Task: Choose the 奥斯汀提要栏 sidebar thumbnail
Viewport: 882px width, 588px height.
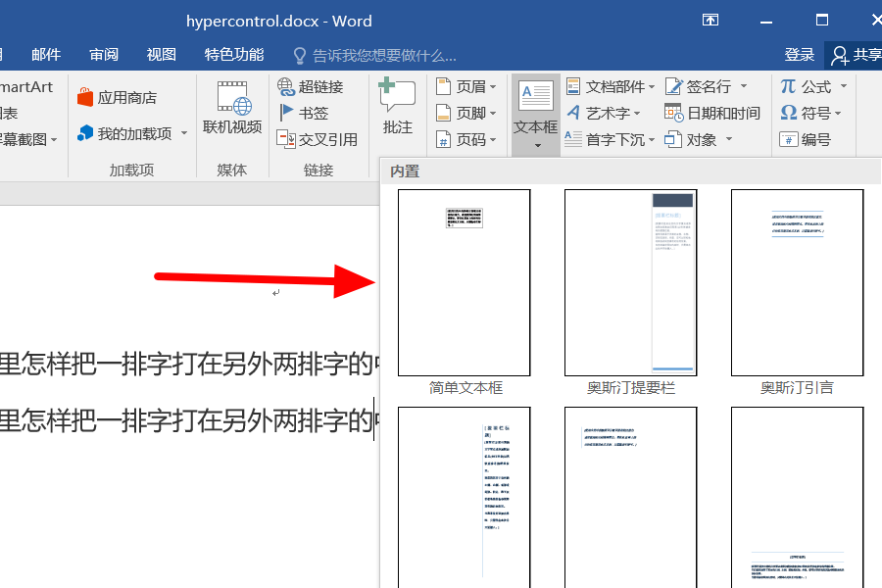Action: 630,282
